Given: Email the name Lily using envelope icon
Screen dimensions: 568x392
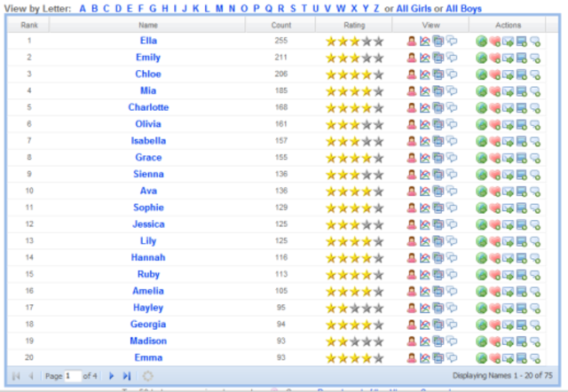Looking at the screenshot, I should [509, 241].
